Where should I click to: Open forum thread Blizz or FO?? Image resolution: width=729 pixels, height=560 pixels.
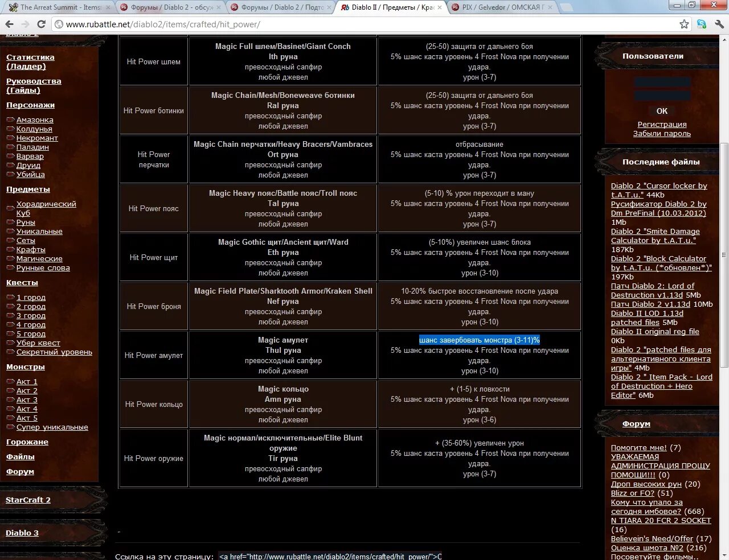point(633,493)
